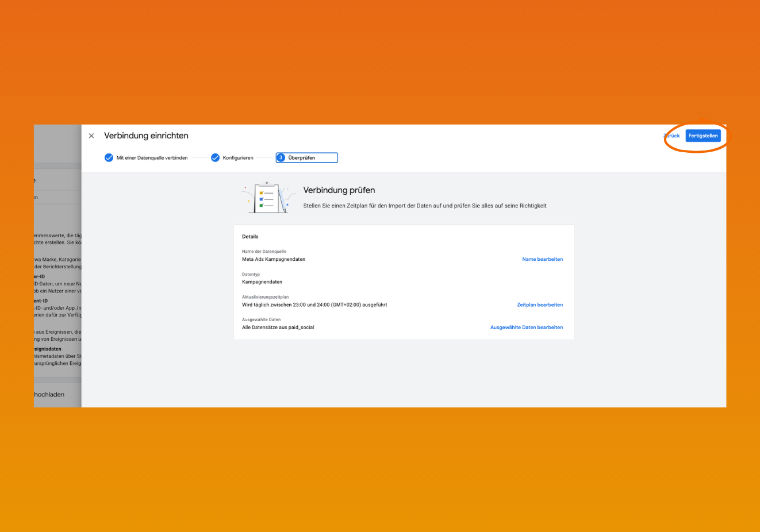Open the 'Zeitplan bearbeiten' link

(x=540, y=304)
